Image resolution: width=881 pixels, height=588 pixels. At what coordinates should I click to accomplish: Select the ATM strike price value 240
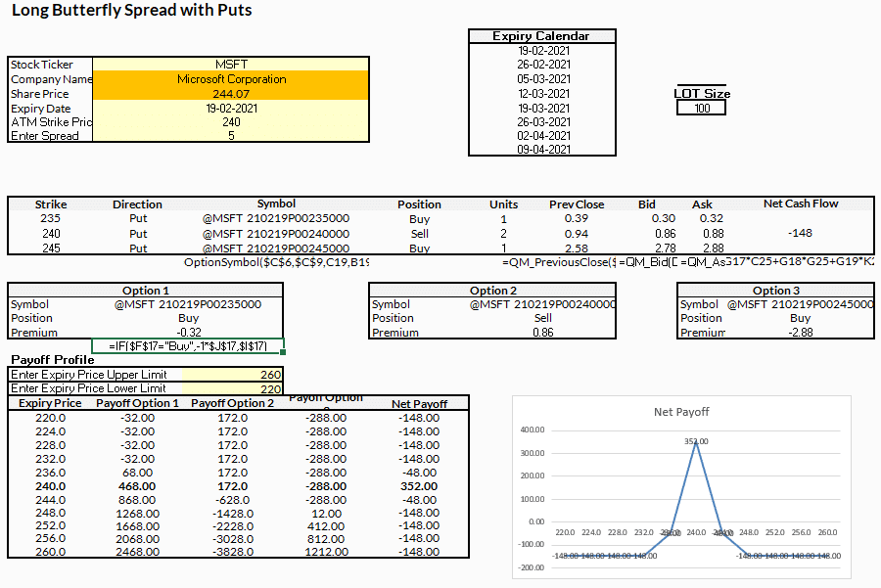pyautogui.click(x=231, y=122)
